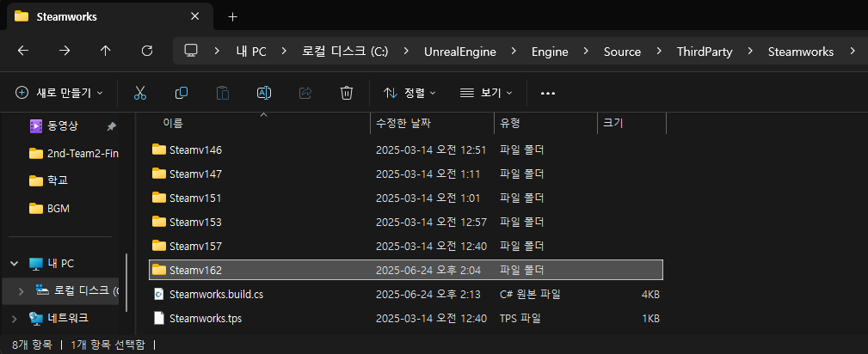Click 로컬 디스크 (C:) breadcrumb
Screen dimensions: 868x354
346,52
